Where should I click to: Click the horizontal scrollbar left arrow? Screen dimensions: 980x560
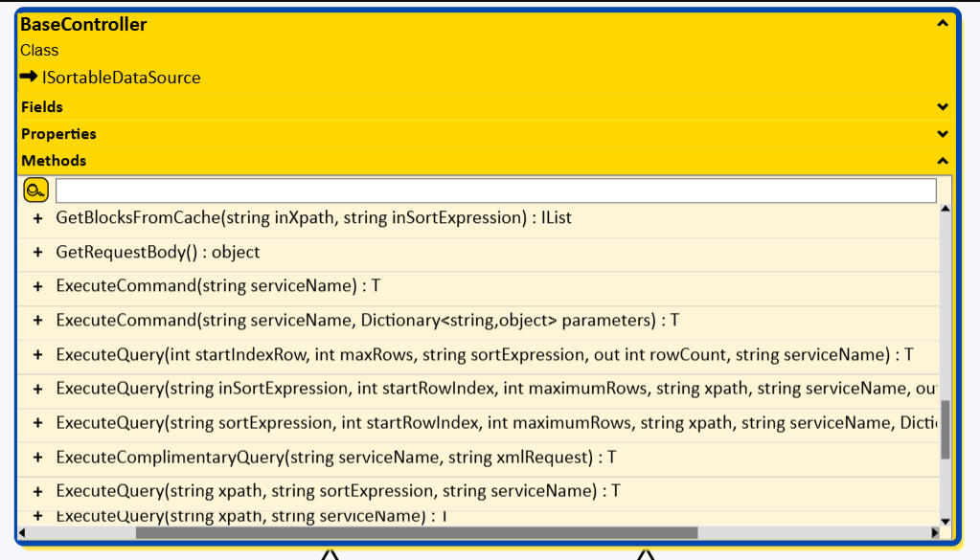[x=23, y=533]
